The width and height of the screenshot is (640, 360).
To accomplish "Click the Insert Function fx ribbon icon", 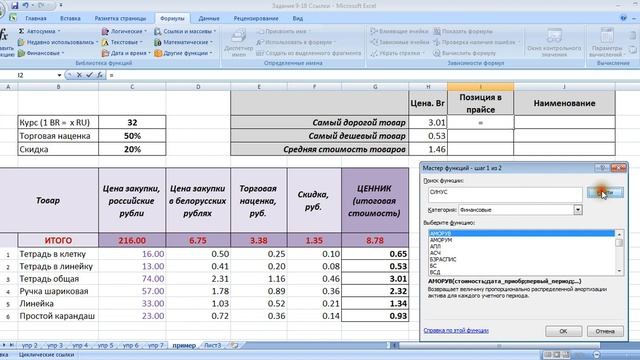I will (x=4, y=35).
